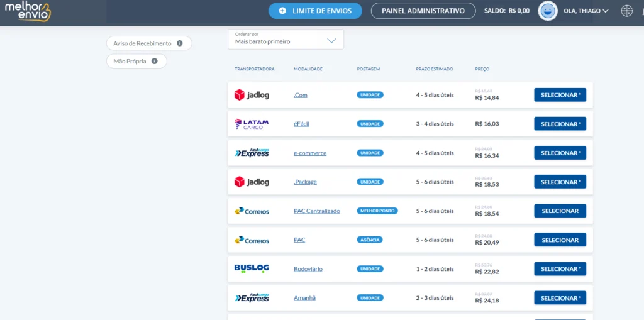
Task: Click the Jadlog logo in the .Com row
Action: pos(252,95)
